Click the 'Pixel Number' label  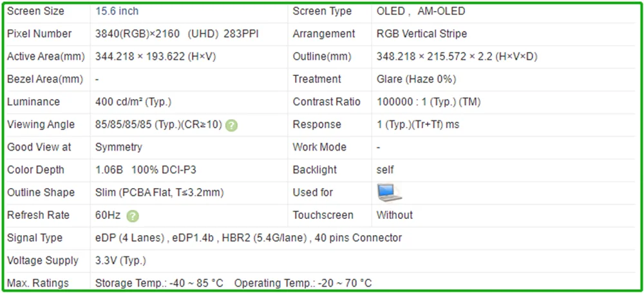pyautogui.click(x=39, y=33)
